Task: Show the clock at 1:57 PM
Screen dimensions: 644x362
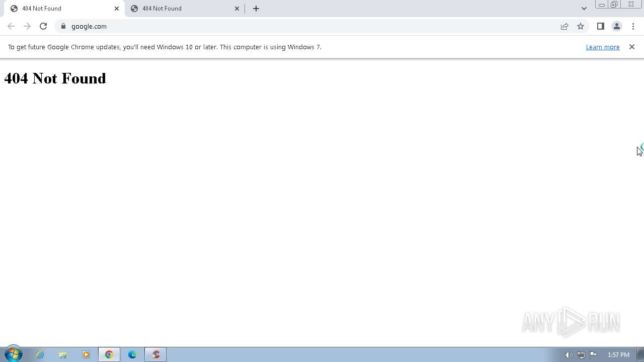Action: click(x=618, y=355)
